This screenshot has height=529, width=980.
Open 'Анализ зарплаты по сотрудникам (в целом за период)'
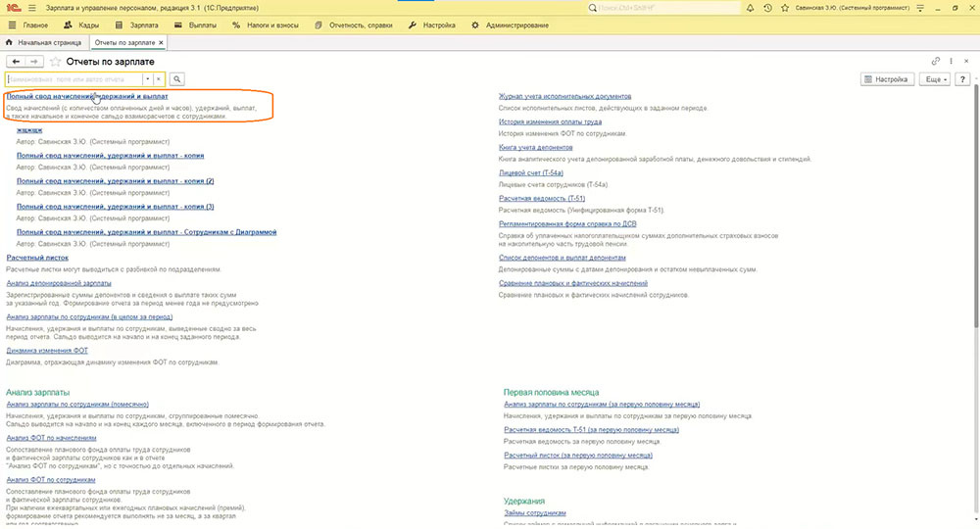(89, 316)
